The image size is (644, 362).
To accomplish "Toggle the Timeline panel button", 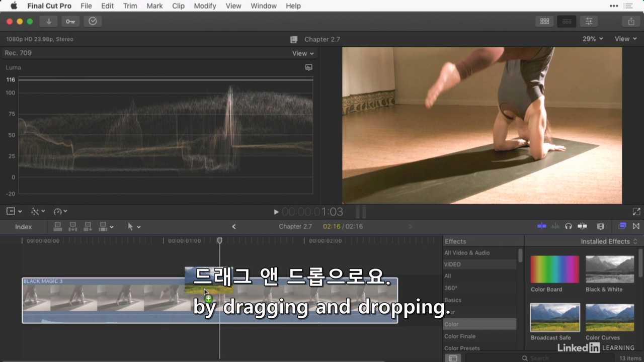I will (567, 21).
